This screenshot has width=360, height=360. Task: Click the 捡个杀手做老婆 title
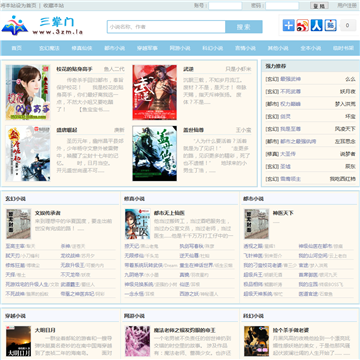tap(291, 330)
